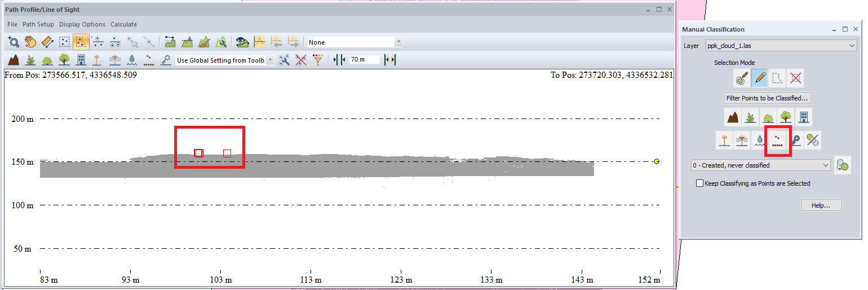Toggle the highlighted profile curve icon
This screenshot has height=290, width=868.
click(x=259, y=42)
